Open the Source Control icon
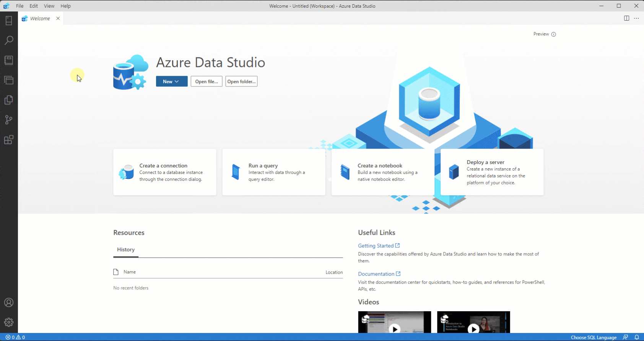This screenshot has height=341, width=644. pyautogui.click(x=9, y=120)
